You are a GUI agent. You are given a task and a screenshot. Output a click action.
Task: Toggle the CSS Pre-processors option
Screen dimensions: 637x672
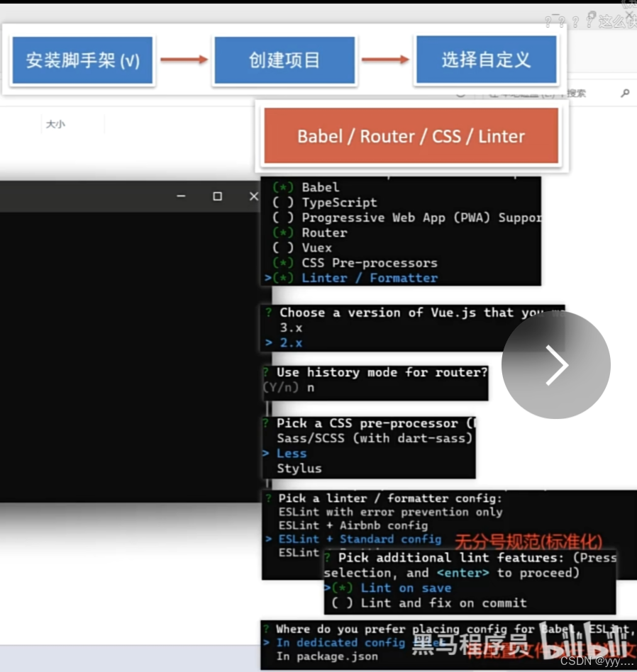355,263
